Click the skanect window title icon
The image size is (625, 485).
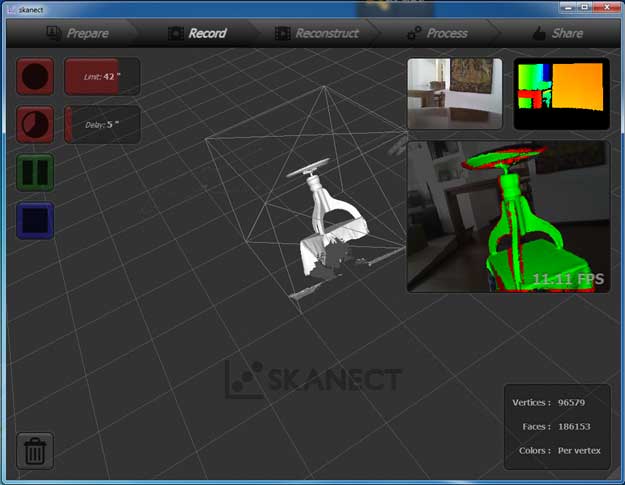tap(12, 10)
